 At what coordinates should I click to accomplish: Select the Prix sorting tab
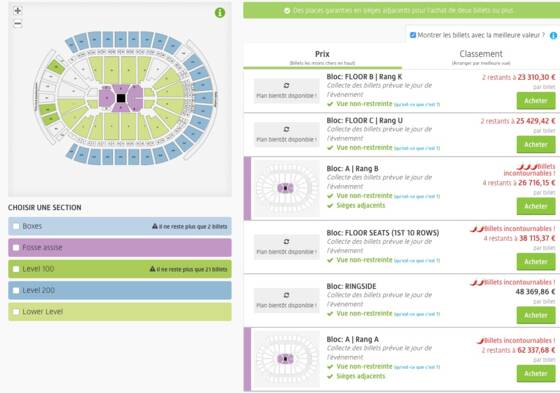point(322,56)
